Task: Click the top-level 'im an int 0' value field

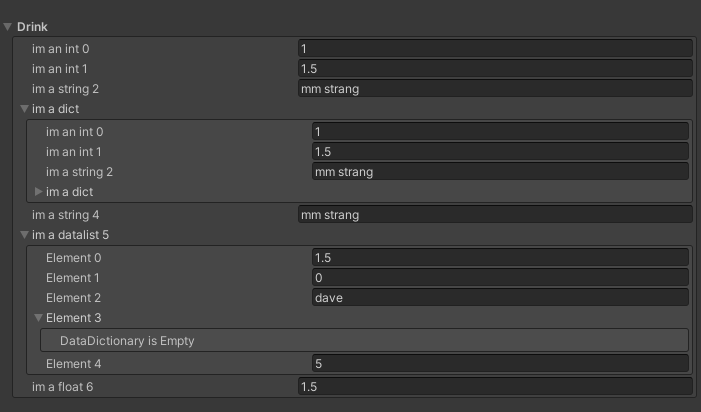Action: pyautogui.click(x=495, y=48)
